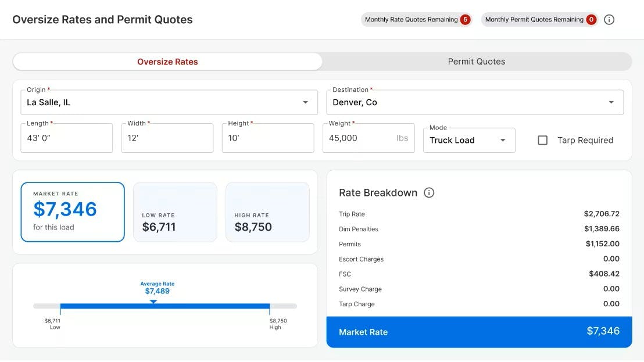Click the Monthly Rate Quotes Remaining chip
The height and width of the screenshot is (362, 644).
tap(411, 20)
